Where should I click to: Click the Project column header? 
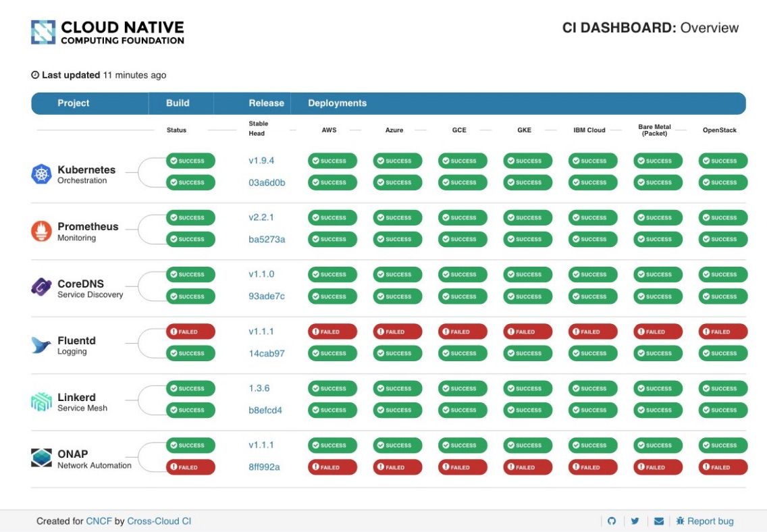coord(74,103)
